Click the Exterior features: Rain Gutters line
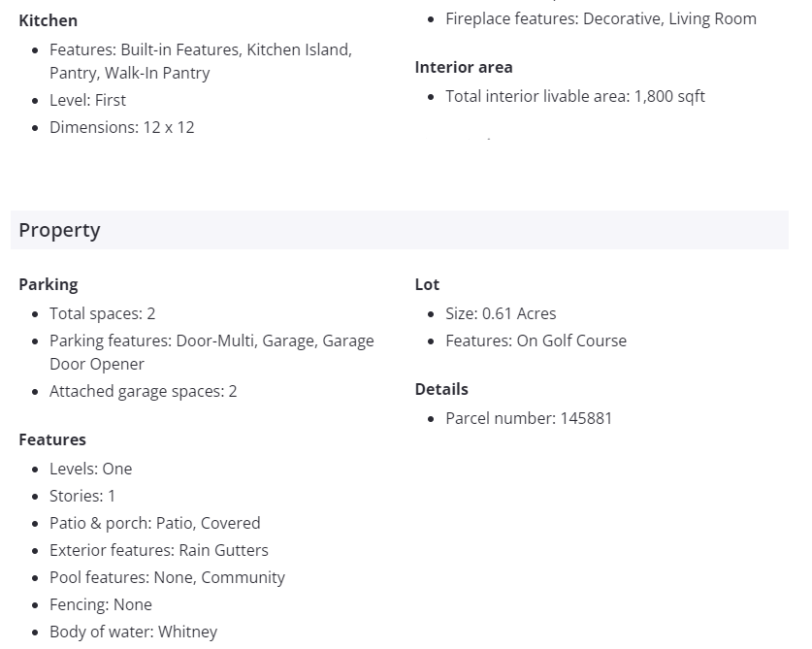The width and height of the screenshot is (812, 649). coord(159,550)
